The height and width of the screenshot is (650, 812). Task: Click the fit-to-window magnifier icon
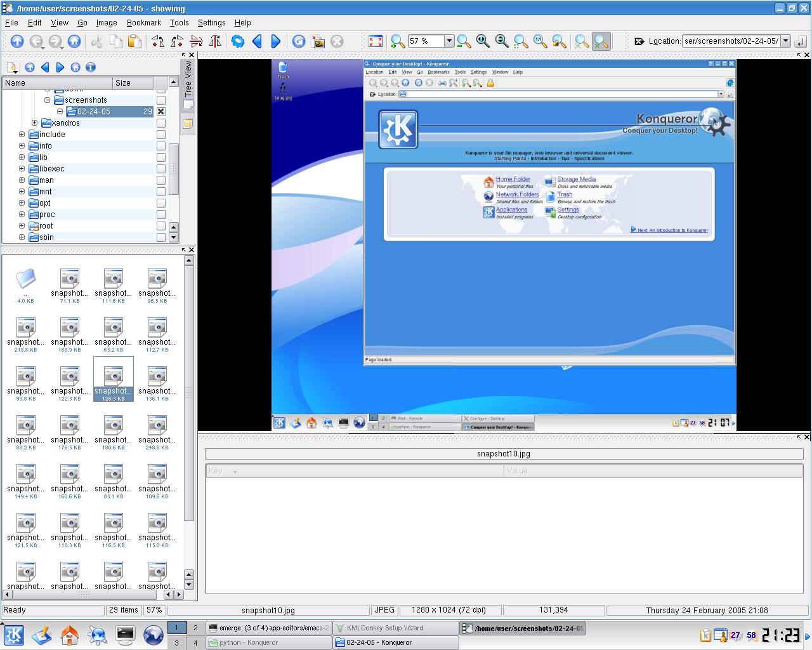coord(521,41)
